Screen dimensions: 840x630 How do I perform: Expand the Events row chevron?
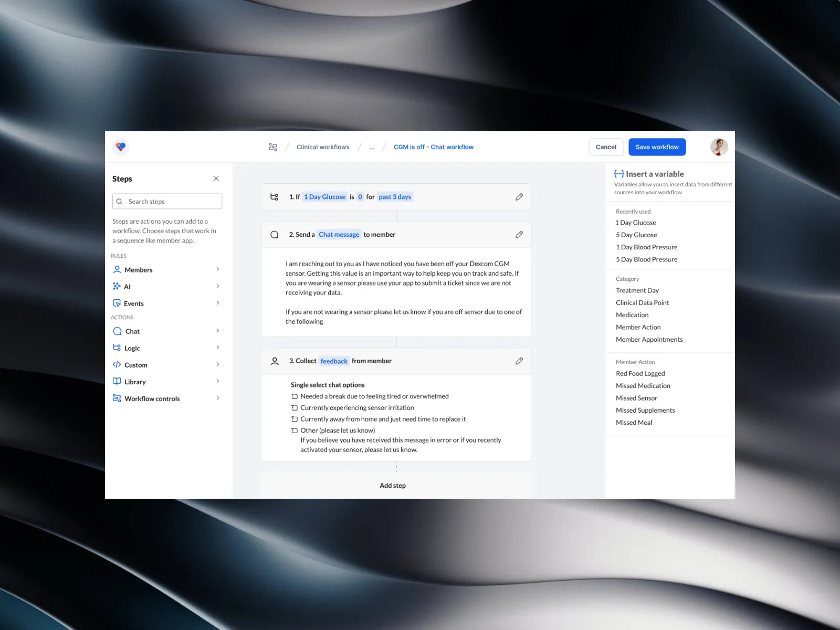218,303
